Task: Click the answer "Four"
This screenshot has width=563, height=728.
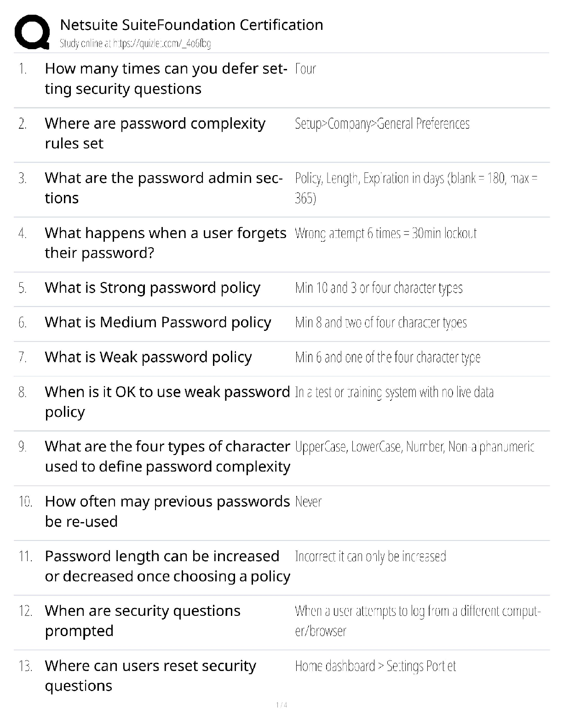Action: click(x=305, y=69)
